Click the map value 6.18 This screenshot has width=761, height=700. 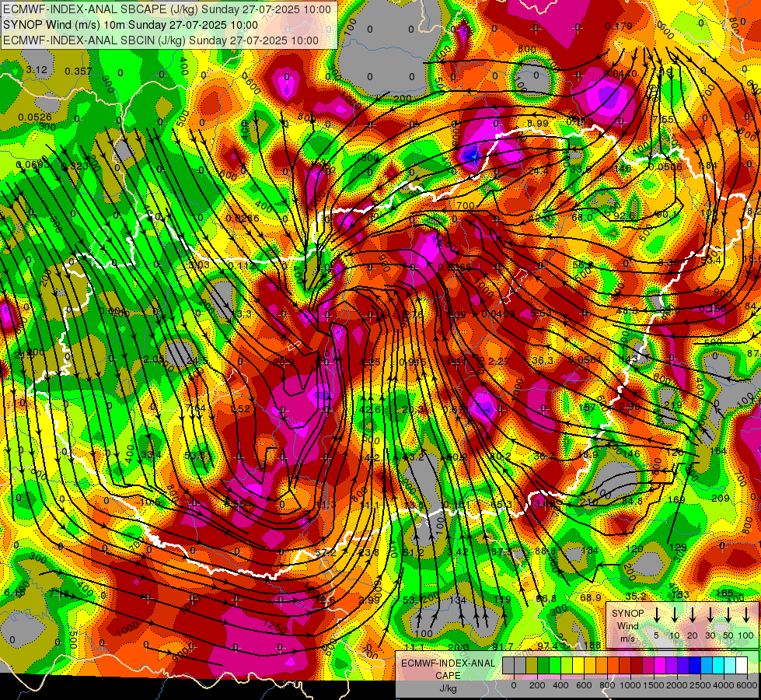(x=13, y=593)
